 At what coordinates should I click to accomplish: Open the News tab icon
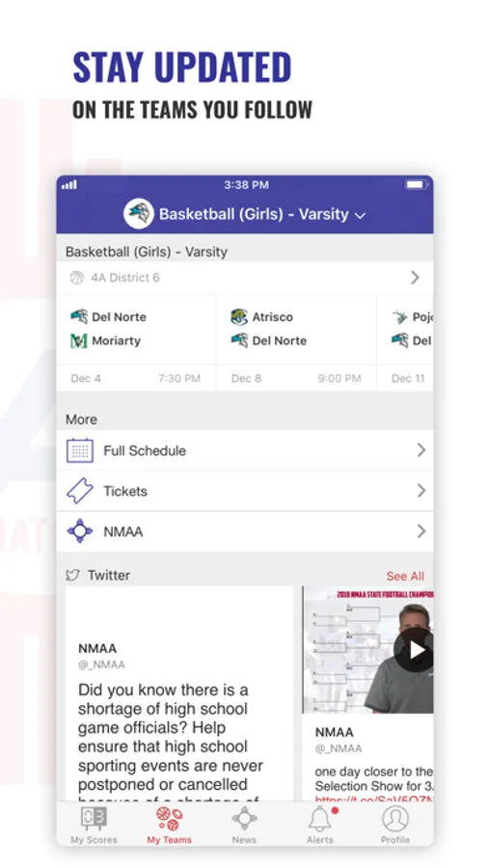pos(244,818)
